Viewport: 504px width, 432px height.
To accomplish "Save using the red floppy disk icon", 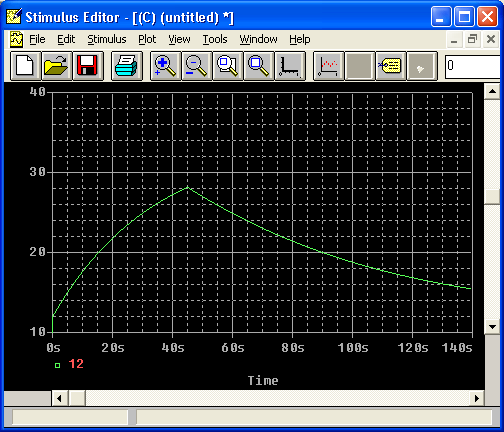I will (x=88, y=66).
